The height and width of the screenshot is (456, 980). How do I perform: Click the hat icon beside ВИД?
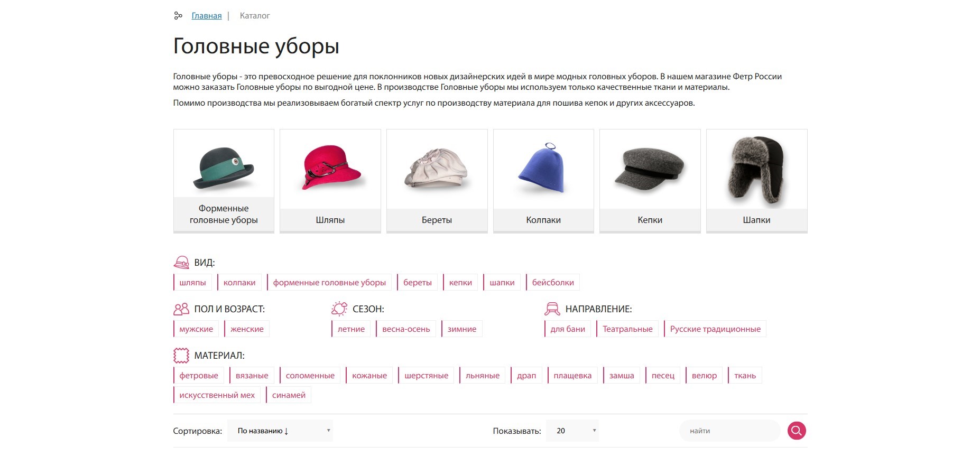[181, 263]
